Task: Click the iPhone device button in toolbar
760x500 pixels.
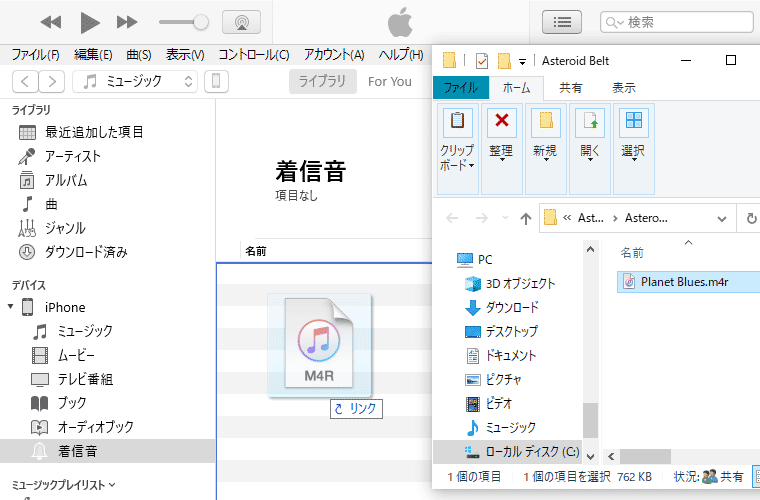Action: (x=216, y=81)
